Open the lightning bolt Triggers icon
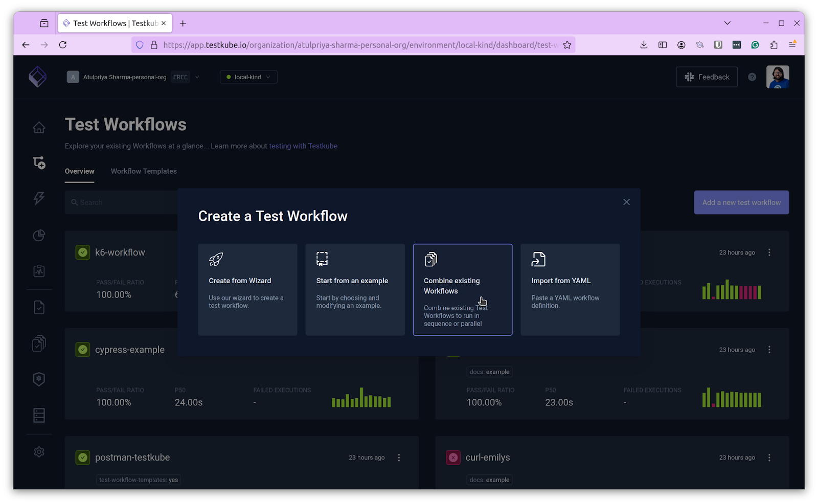The height and width of the screenshot is (504, 818). [39, 198]
